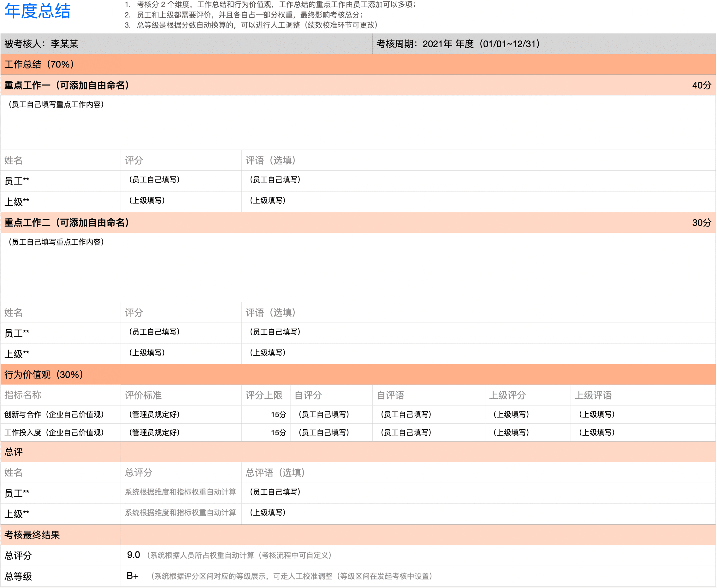Click 重点工作二 content field for employee
Viewport: 717px width, 588px height.
click(358, 267)
